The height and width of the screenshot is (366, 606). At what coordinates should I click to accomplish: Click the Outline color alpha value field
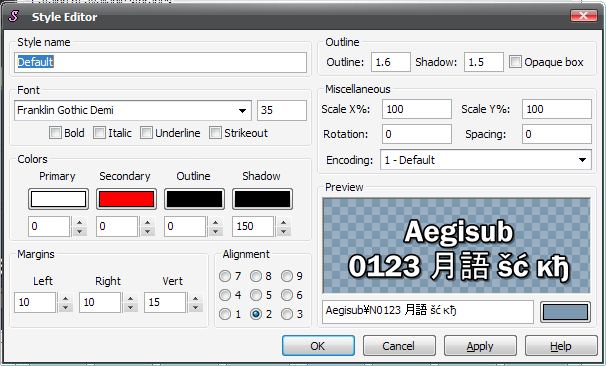pyautogui.click(x=185, y=226)
